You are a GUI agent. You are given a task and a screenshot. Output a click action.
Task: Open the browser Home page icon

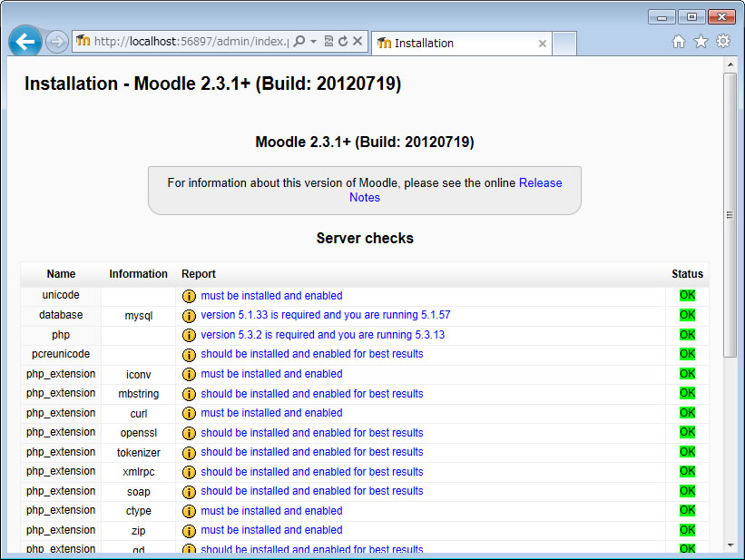point(679,42)
